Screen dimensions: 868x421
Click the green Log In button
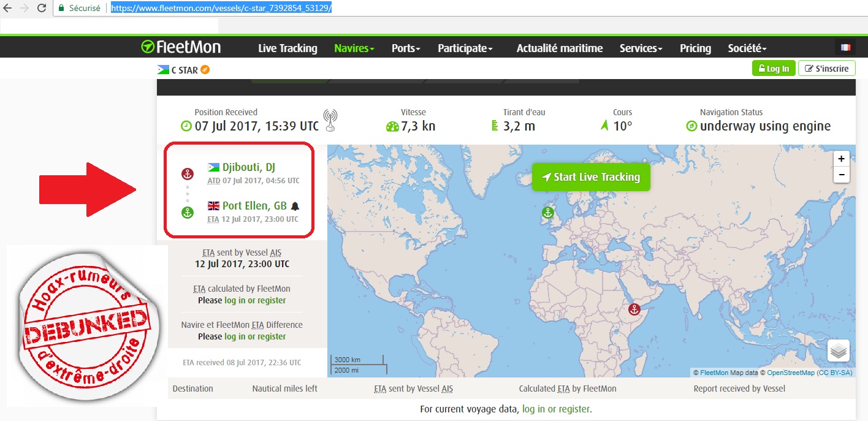[x=774, y=69]
